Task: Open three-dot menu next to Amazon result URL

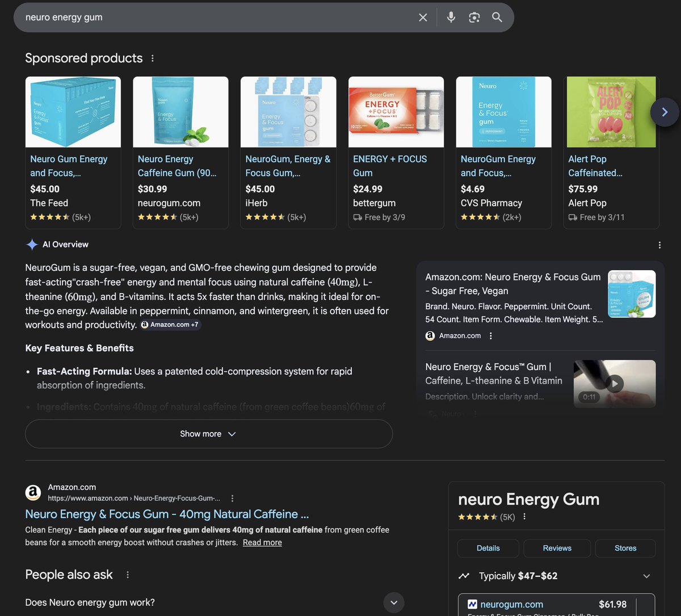Action: pos(232,498)
